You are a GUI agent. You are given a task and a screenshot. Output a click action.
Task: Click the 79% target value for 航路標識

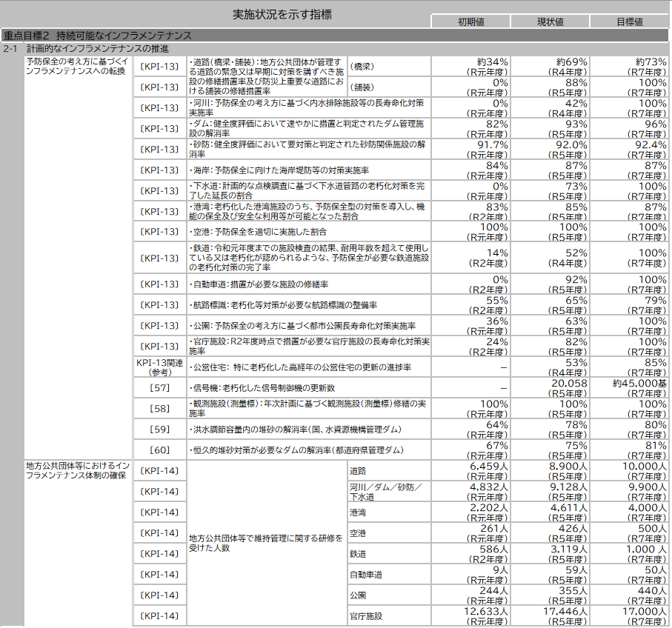pos(629,305)
